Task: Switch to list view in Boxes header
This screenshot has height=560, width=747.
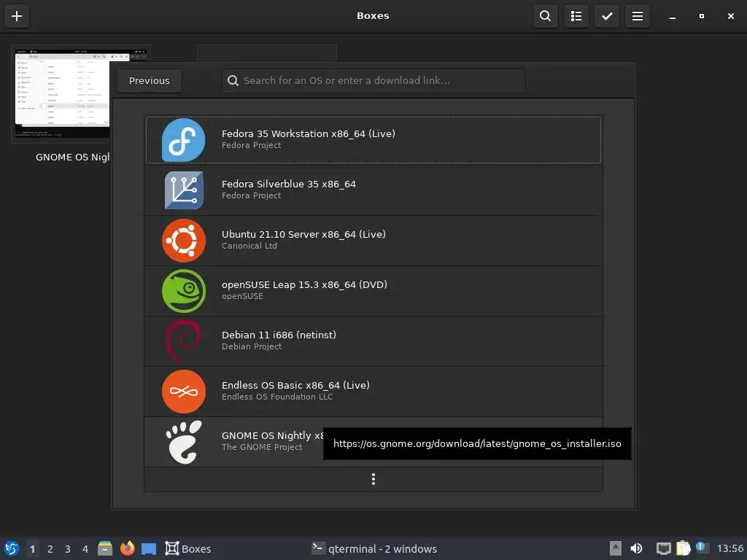Action: coord(576,16)
